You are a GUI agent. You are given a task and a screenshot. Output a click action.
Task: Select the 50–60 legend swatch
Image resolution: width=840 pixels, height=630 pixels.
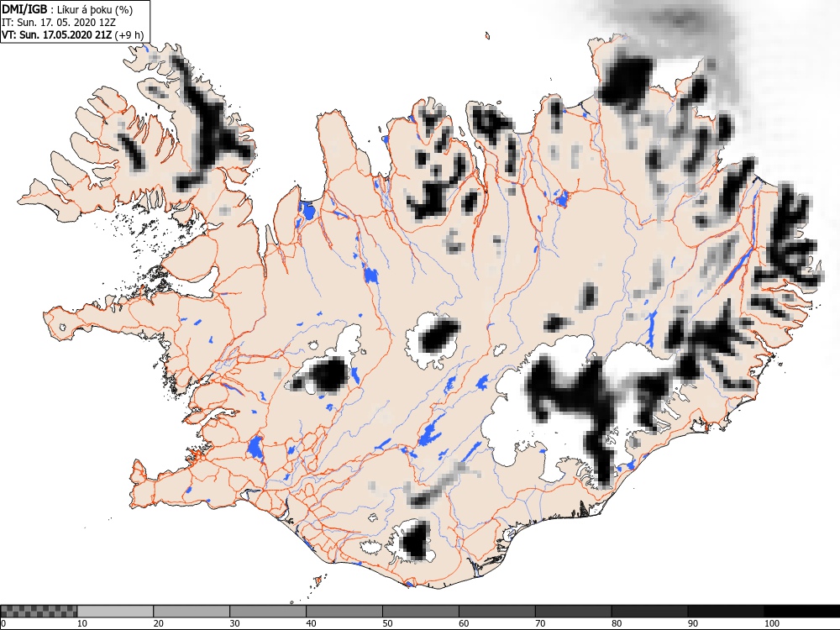coord(421,612)
